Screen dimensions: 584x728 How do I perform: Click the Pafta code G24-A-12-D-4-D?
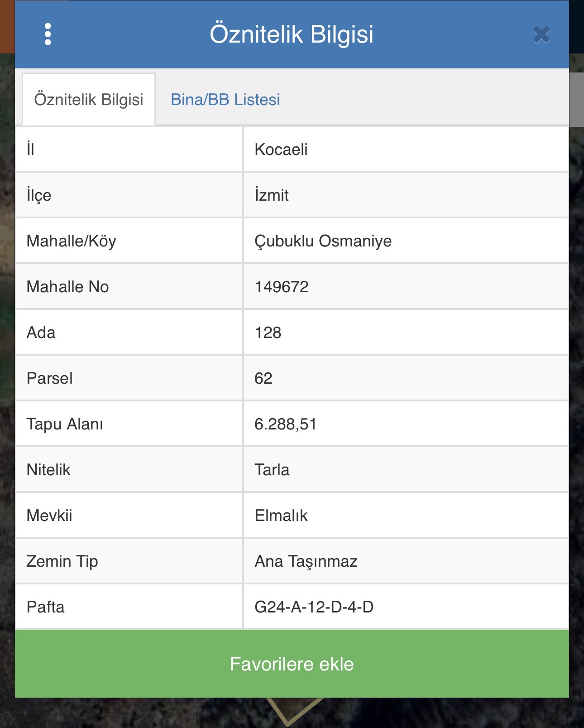[x=314, y=607]
